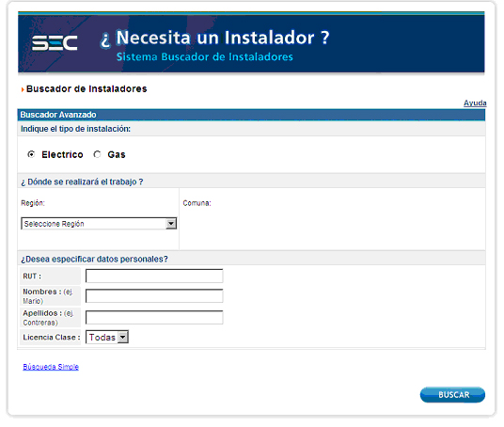Focus the Nombres text field
This screenshot has width=504, height=427.
(x=154, y=296)
